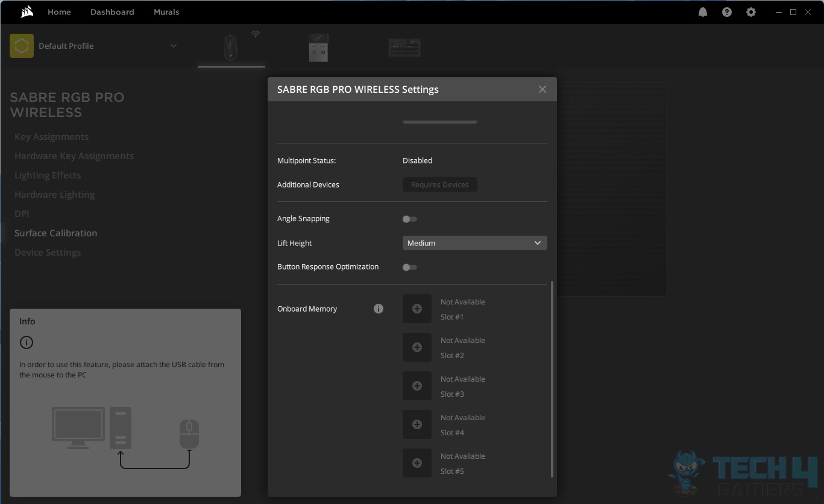Open Device Settings section
Image resolution: width=824 pixels, height=504 pixels.
[x=48, y=253]
